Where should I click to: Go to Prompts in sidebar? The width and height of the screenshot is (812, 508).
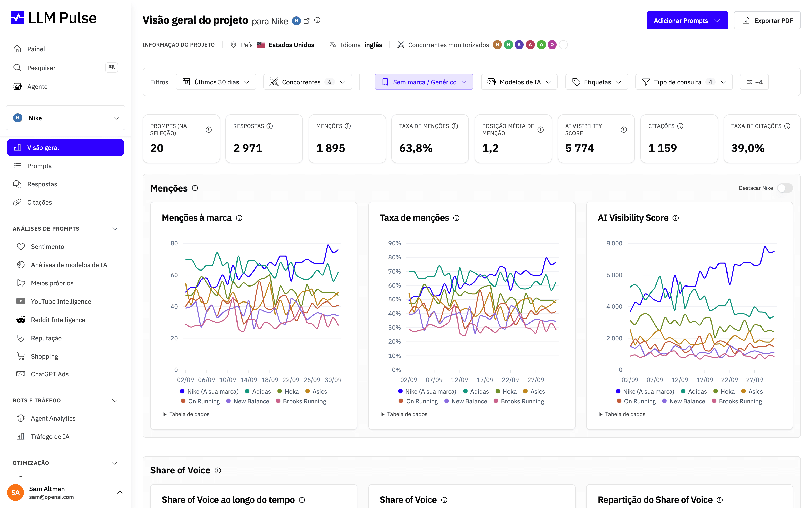point(65,166)
